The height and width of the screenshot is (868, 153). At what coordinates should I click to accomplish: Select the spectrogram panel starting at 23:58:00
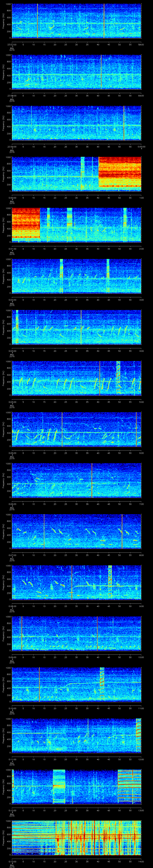(x=77, y=72)
